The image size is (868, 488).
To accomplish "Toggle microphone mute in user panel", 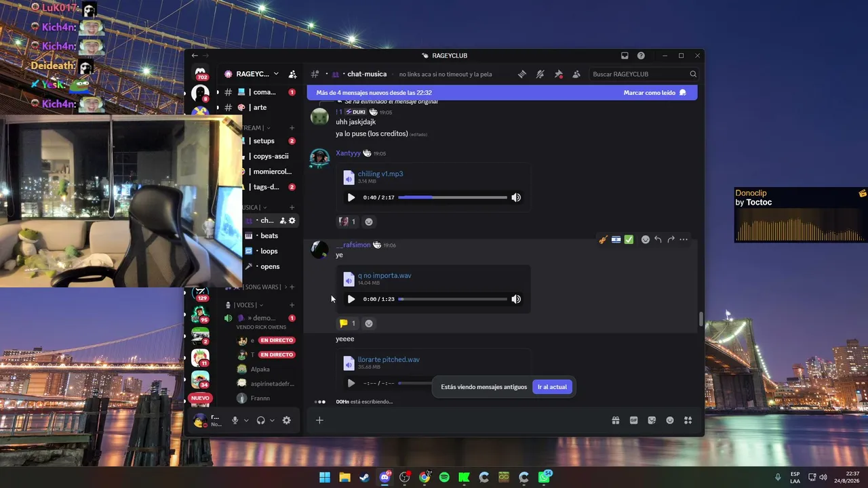I will pos(235,420).
